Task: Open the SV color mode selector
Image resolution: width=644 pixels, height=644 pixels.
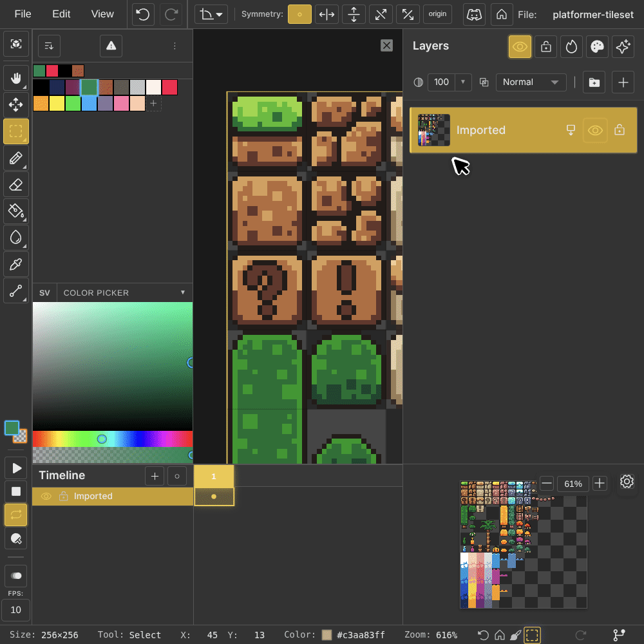Action: click(x=44, y=293)
